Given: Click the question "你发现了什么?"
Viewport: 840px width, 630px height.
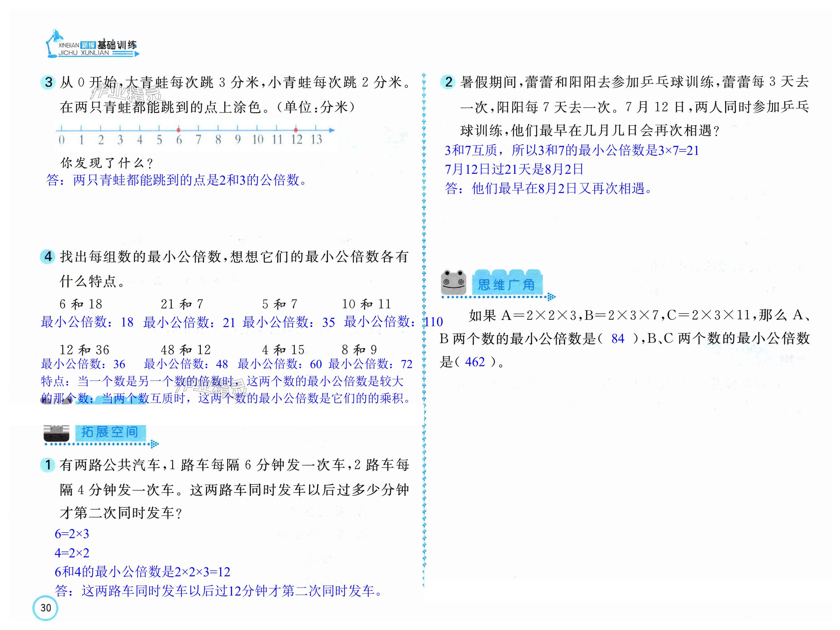Looking at the screenshot, I should (x=107, y=163).
